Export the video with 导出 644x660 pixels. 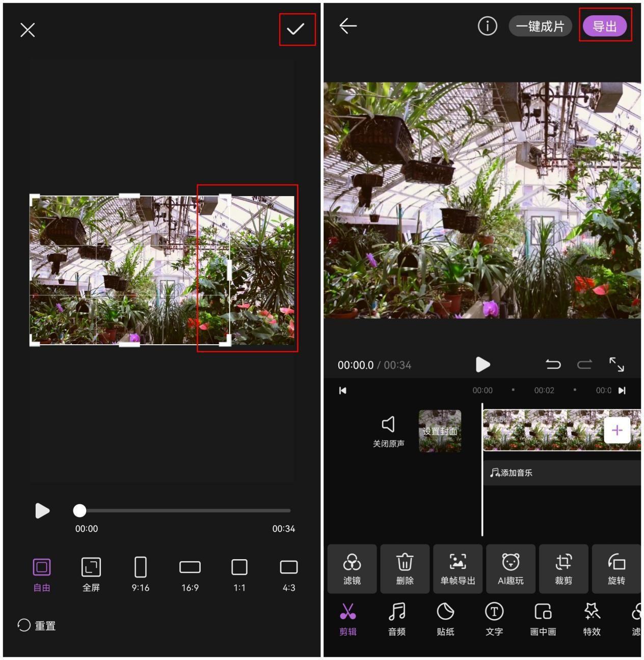click(x=605, y=26)
